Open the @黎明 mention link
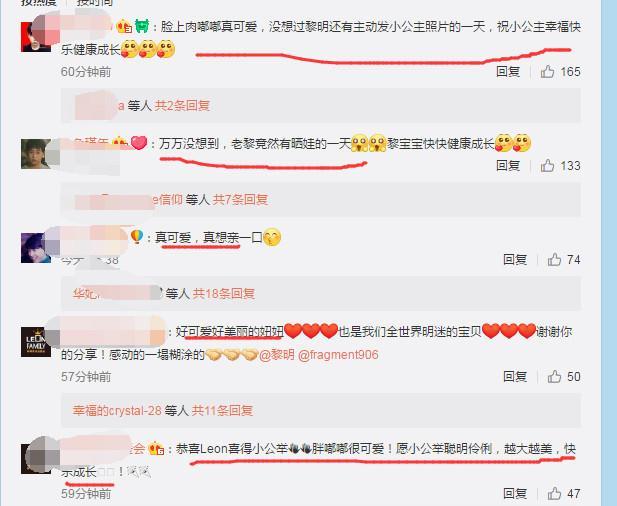617x506 pixels. point(277,355)
